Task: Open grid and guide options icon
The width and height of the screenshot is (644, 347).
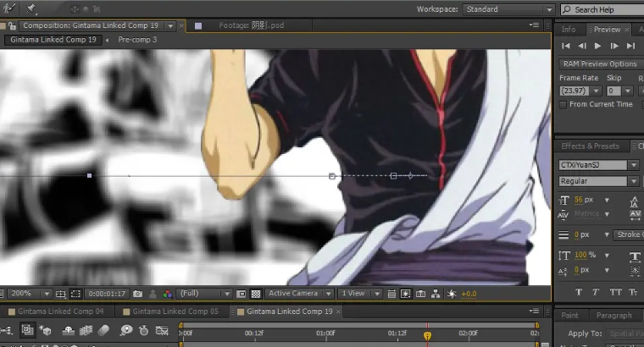Action: 60,294
